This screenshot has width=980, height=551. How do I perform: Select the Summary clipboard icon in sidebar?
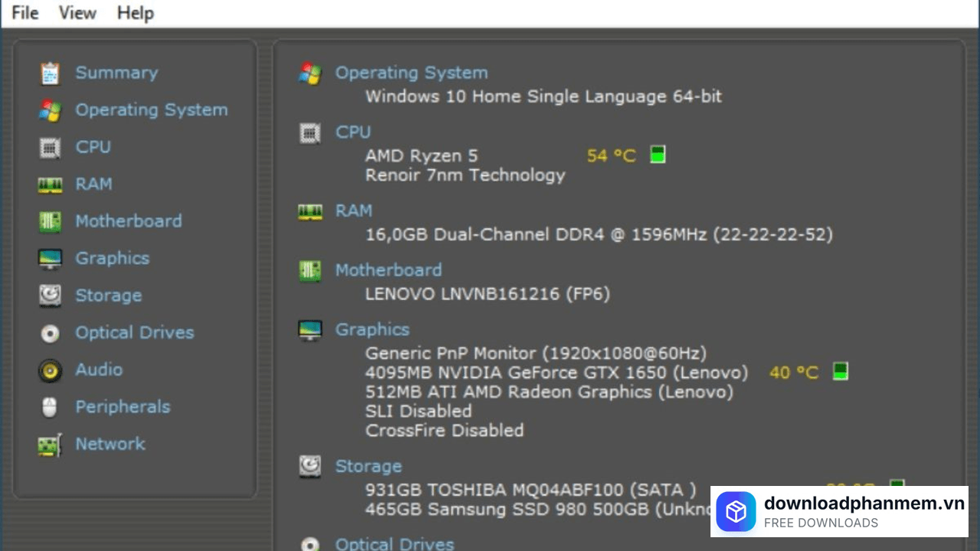pyautogui.click(x=50, y=73)
